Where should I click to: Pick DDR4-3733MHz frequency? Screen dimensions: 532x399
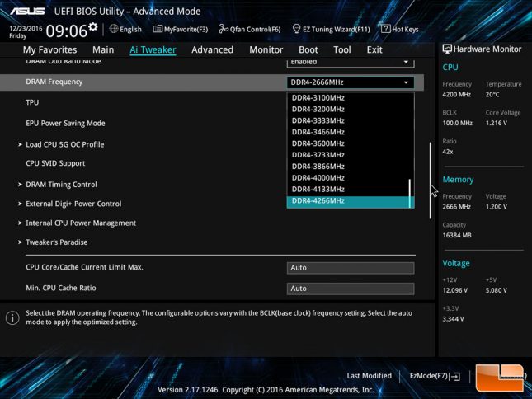351,155
